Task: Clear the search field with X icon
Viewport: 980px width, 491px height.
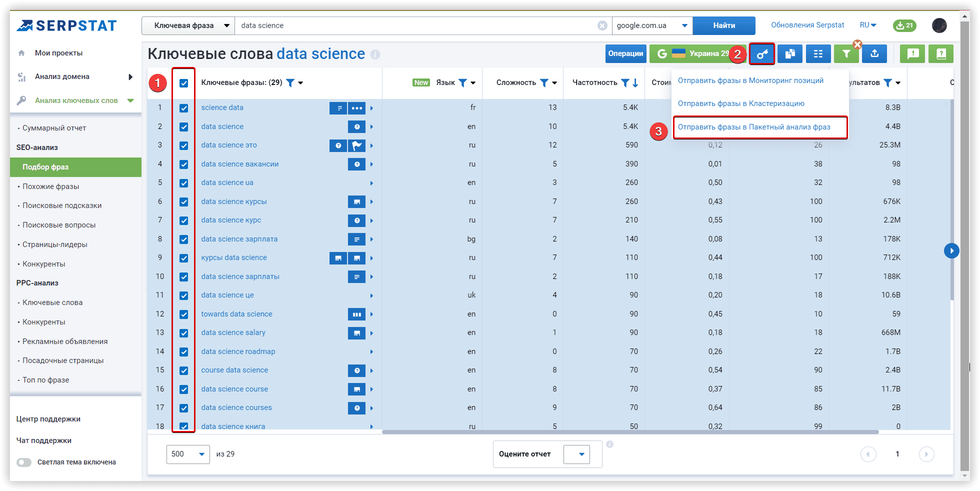Action: pyautogui.click(x=602, y=25)
